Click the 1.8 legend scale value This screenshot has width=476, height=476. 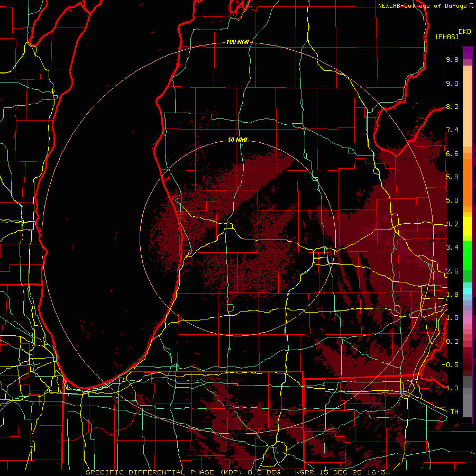coord(452,295)
